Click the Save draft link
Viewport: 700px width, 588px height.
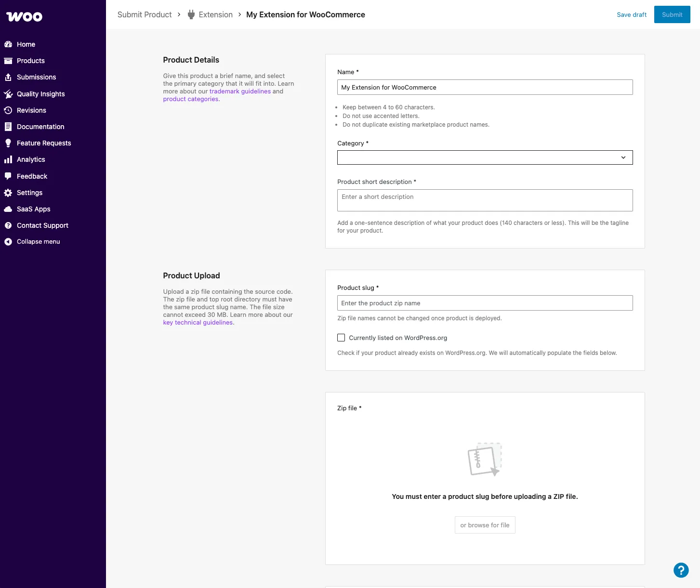pos(632,14)
